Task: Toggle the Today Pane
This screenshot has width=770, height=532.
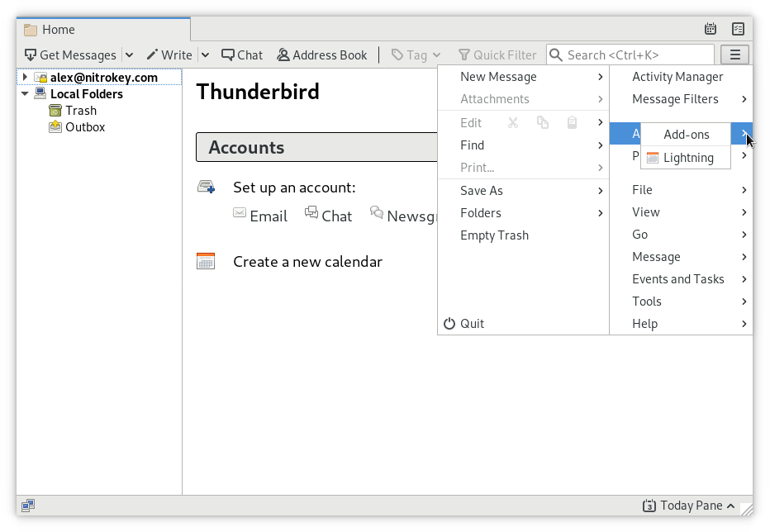Action: (688, 506)
